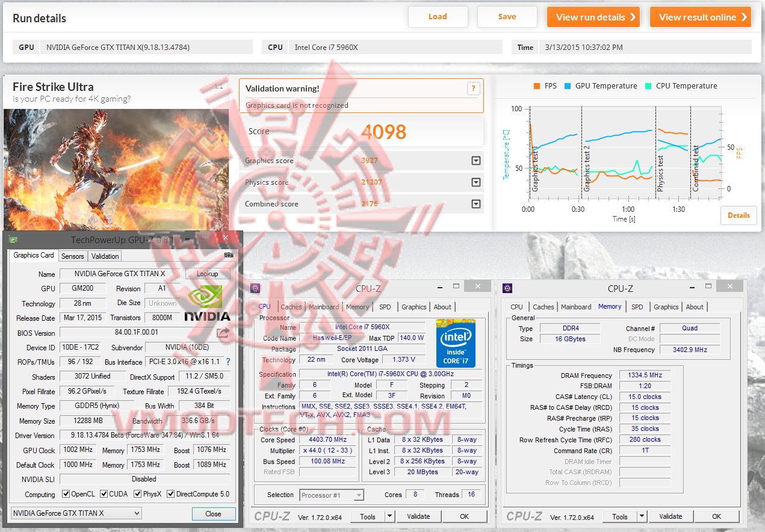Click the Save button
The height and width of the screenshot is (532, 765).
click(x=507, y=17)
